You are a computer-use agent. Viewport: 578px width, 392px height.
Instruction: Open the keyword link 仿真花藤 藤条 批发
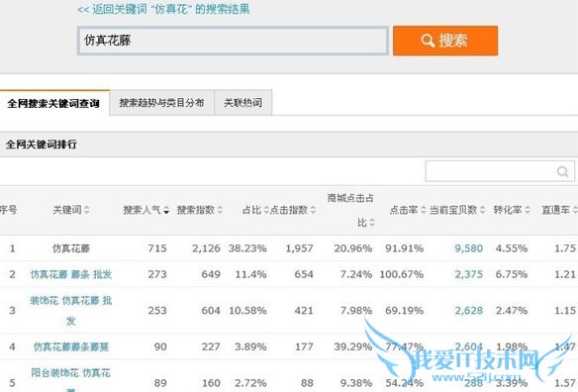(71, 274)
